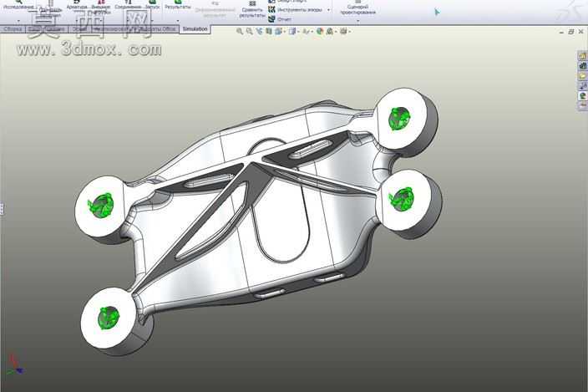Screen dimensions: 588x392
Task: Open the Design Library task pane tab
Action: click(x=583, y=66)
